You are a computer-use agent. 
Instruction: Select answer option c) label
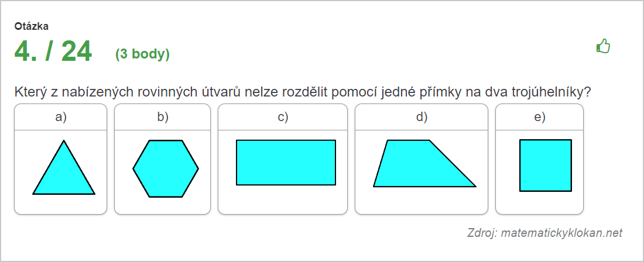click(x=283, y=118)
